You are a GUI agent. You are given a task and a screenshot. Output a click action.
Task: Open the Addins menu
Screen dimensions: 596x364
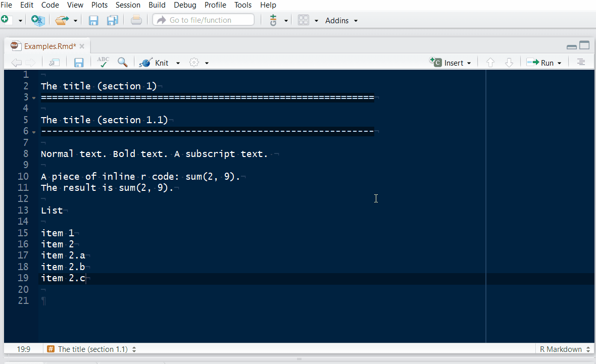click(341, 21)
